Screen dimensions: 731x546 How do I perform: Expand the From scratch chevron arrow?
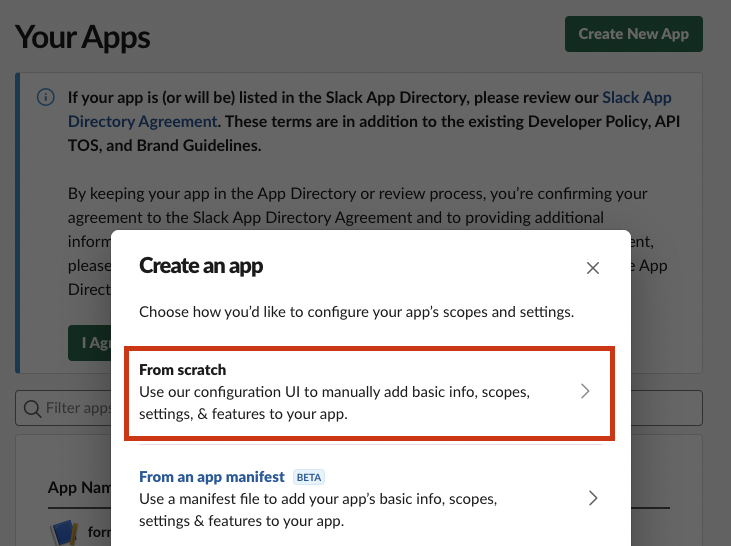585,391
